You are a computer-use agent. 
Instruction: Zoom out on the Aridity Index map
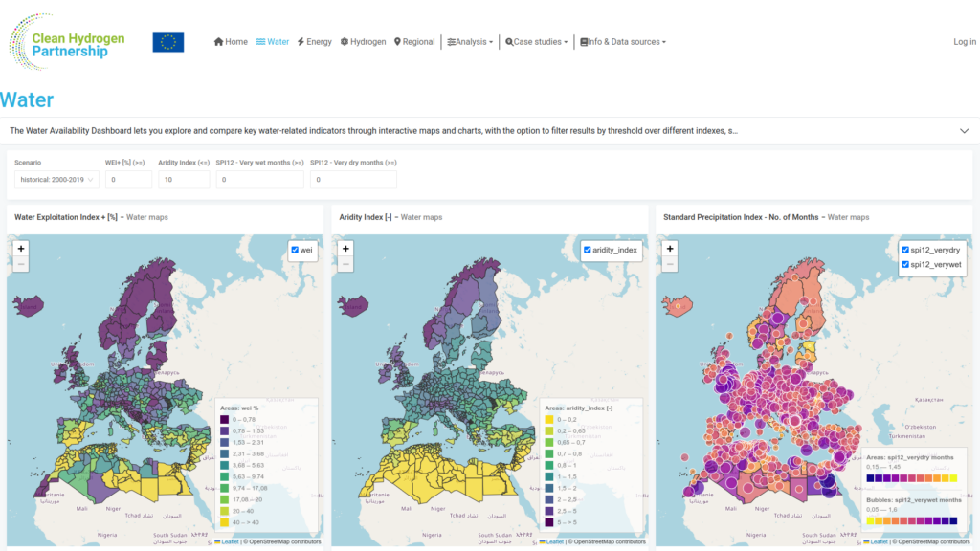point(345,264)
